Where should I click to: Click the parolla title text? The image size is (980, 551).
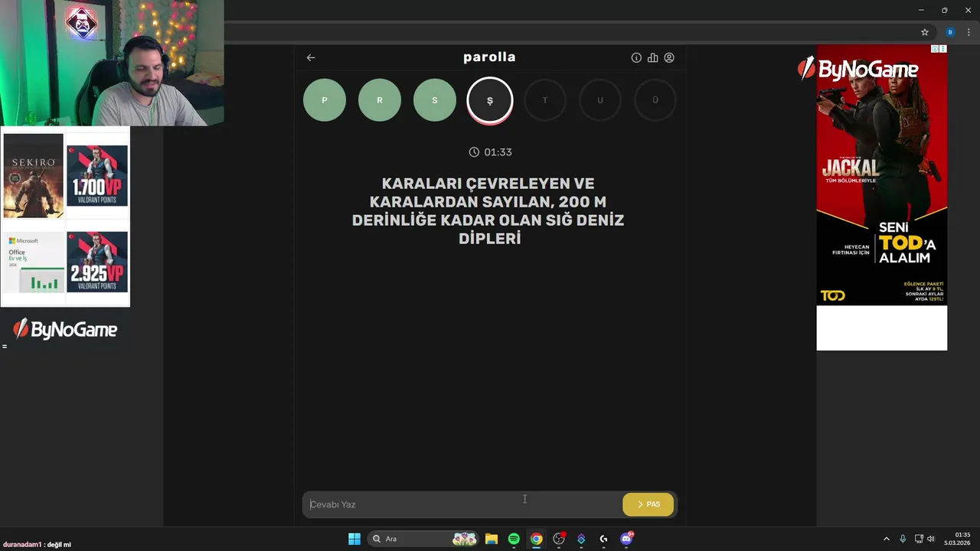tap(489, 57)
